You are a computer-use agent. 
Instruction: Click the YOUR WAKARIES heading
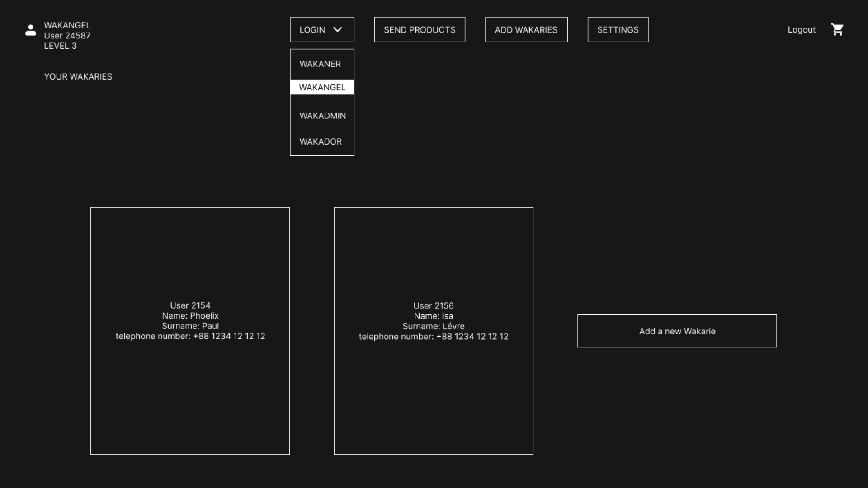(x=78, y=77)
